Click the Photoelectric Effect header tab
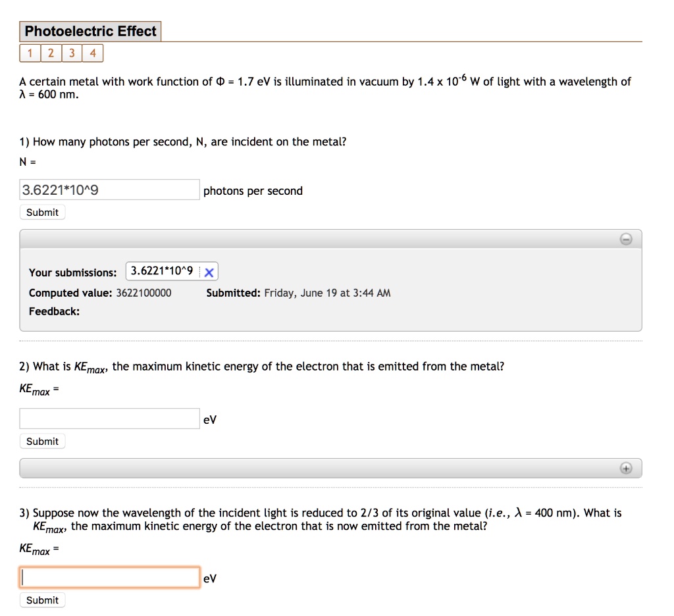 [x=90, y=31]
